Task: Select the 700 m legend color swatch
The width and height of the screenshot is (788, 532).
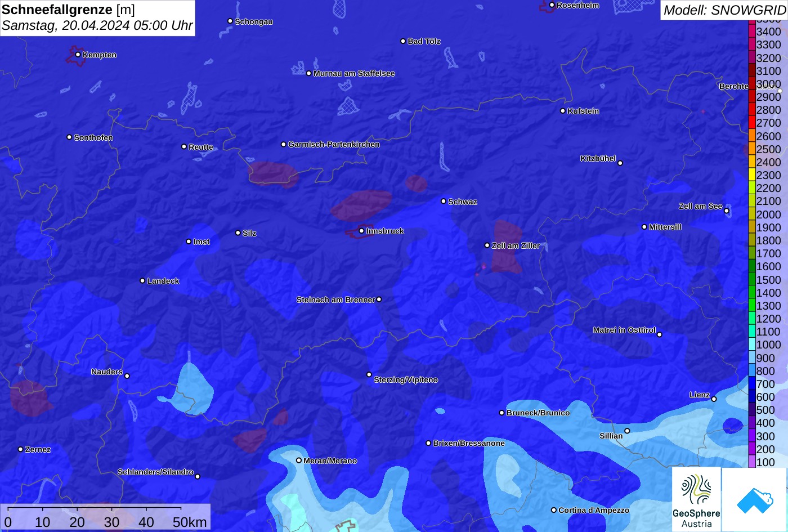Action: tap(751, 384)
